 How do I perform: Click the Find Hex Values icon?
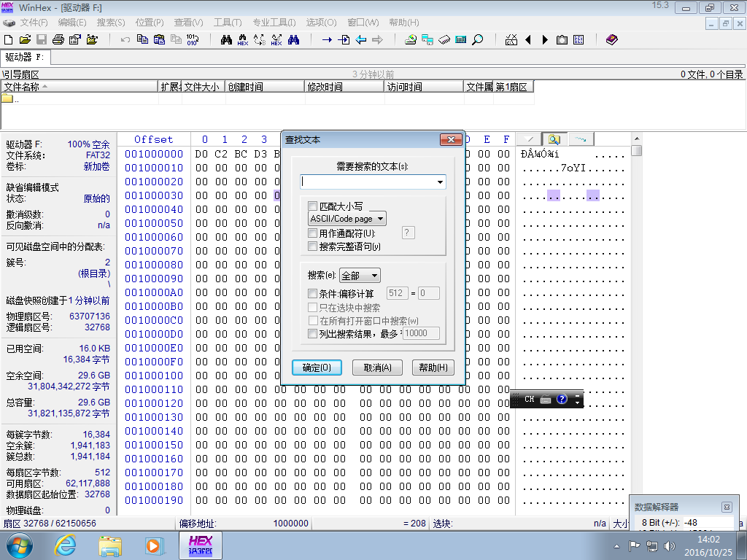243,39
